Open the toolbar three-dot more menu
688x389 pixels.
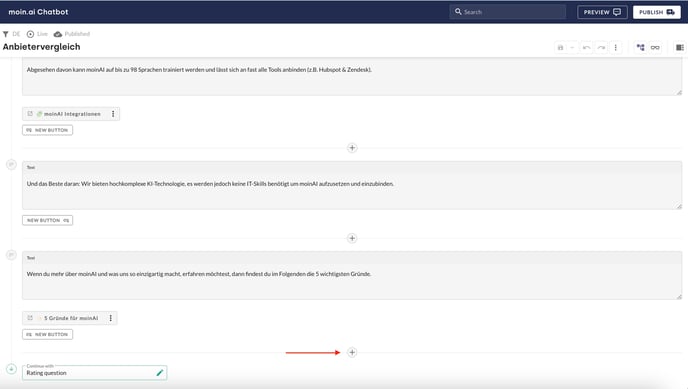point(616,47)
